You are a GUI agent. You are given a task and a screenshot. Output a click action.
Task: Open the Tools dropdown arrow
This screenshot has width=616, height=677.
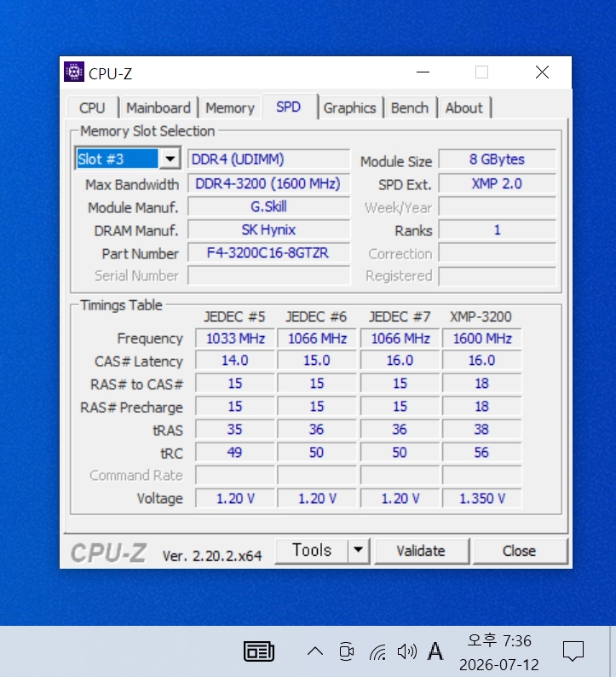[359, 550]
